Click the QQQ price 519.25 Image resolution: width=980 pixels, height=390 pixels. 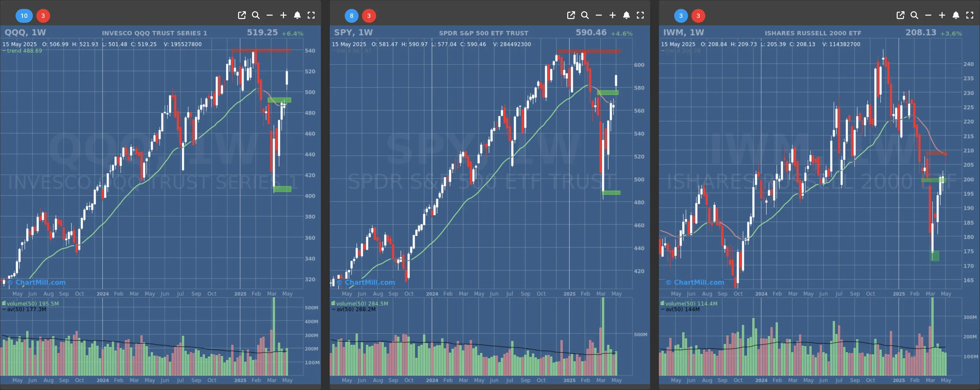[x=263, y=32]
